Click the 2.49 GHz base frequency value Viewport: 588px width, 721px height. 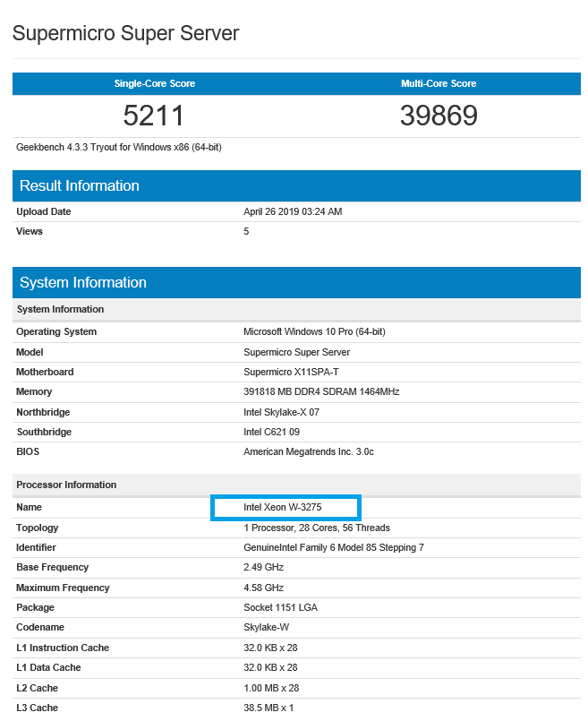[x=263, y=568]
